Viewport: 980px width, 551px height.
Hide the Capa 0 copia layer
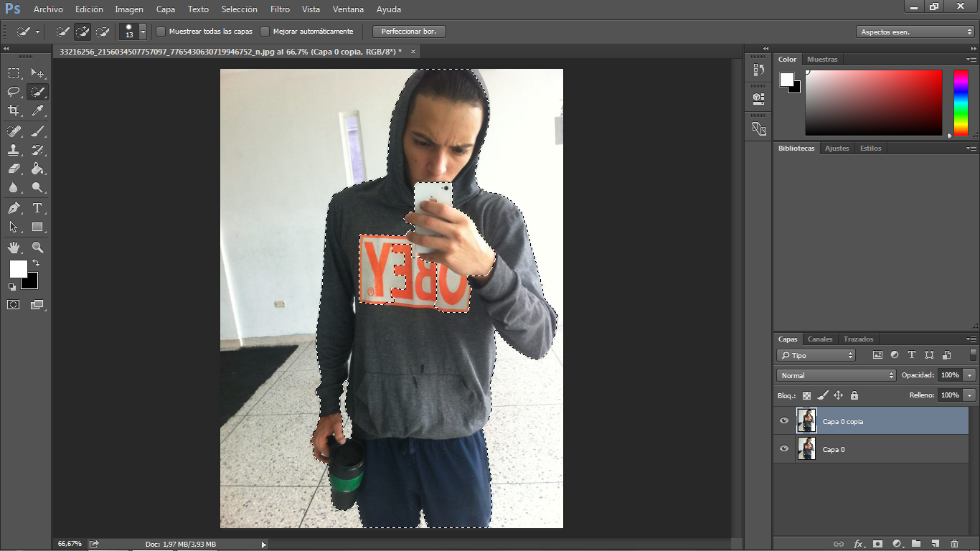point(784,421)
